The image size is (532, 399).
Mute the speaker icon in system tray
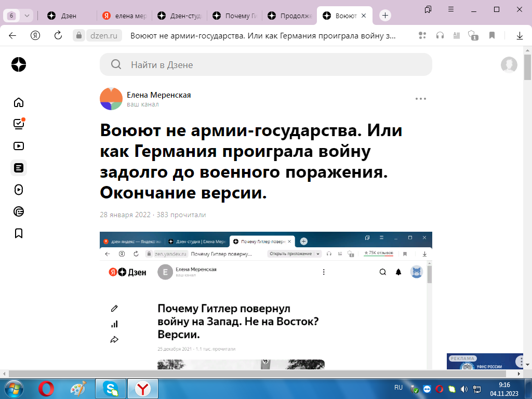click(x=464, y=388)
